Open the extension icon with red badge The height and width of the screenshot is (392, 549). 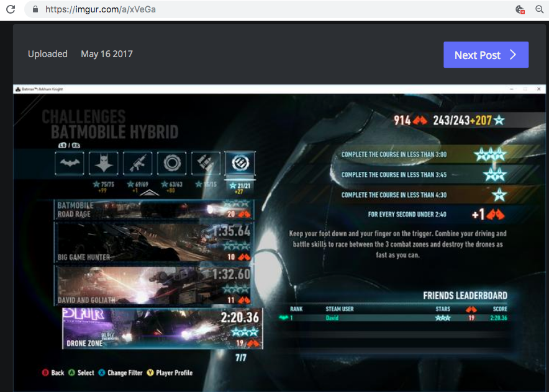[520, 9]
